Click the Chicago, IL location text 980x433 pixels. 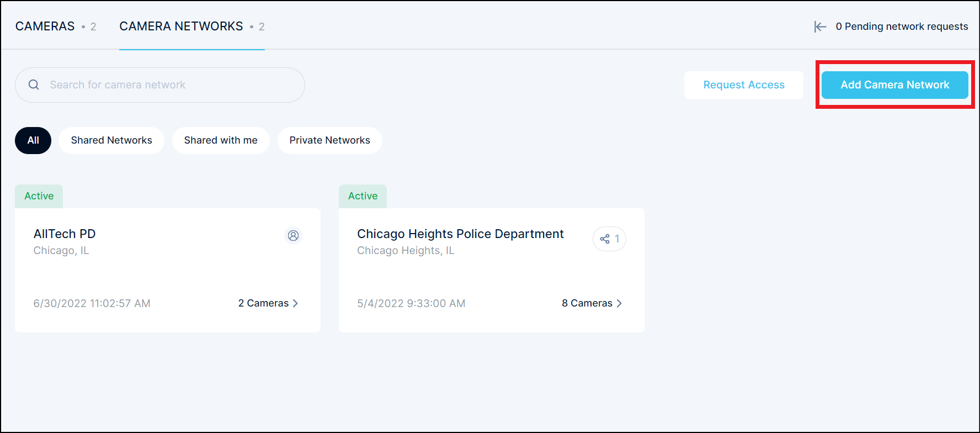click(x=61, y=251)
